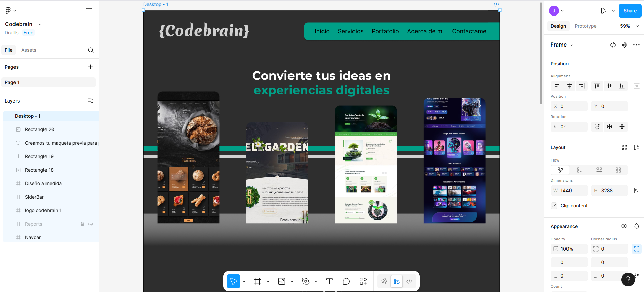
Task: Click the Free plan link
Action: 28,33
